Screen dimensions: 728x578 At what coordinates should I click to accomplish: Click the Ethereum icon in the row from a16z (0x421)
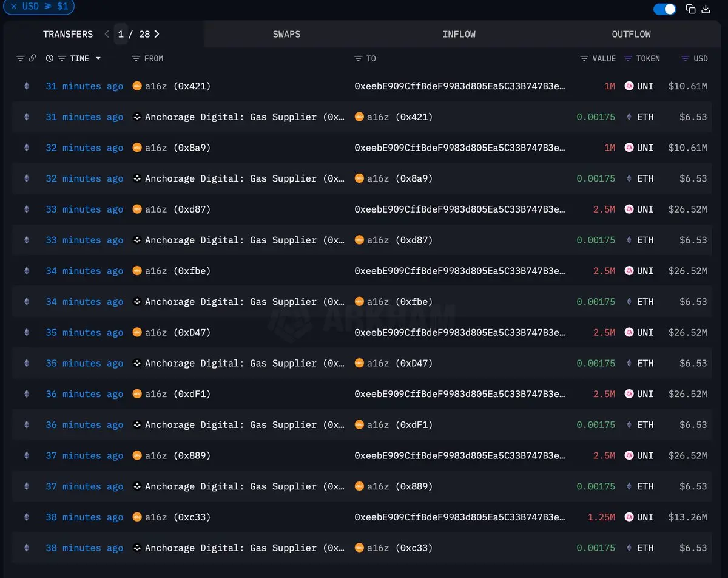coord(26,86)
